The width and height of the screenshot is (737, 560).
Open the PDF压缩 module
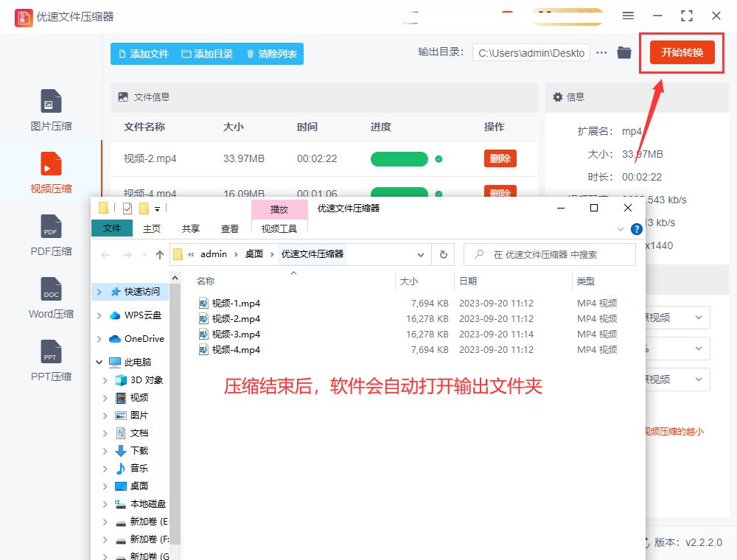(x=51, y=235)
